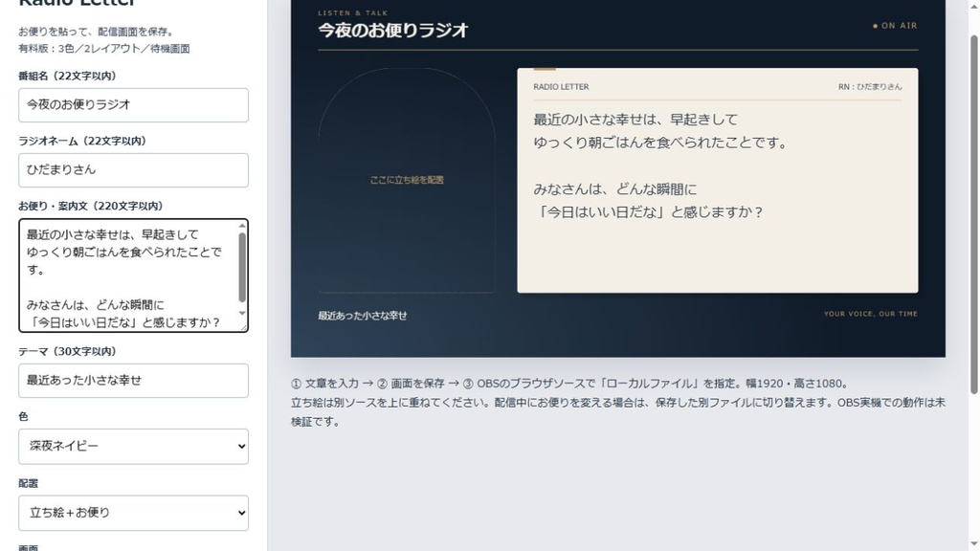Click the ラジオネーム（22文字以内） label

tap(82, 141)
